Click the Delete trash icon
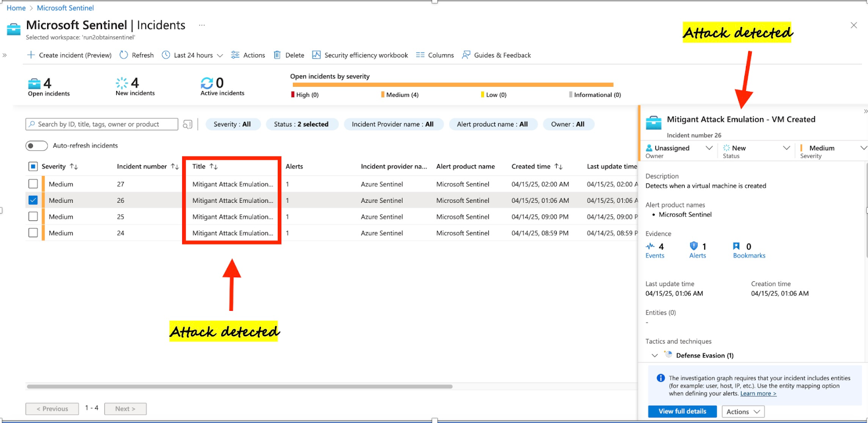Screen dimensions: 868x423 coord(277,55)
